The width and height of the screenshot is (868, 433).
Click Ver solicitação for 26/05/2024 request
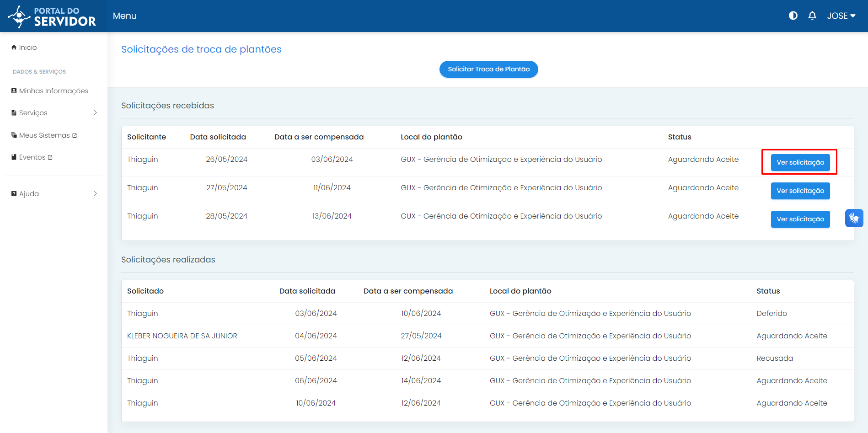coord(800,162)
